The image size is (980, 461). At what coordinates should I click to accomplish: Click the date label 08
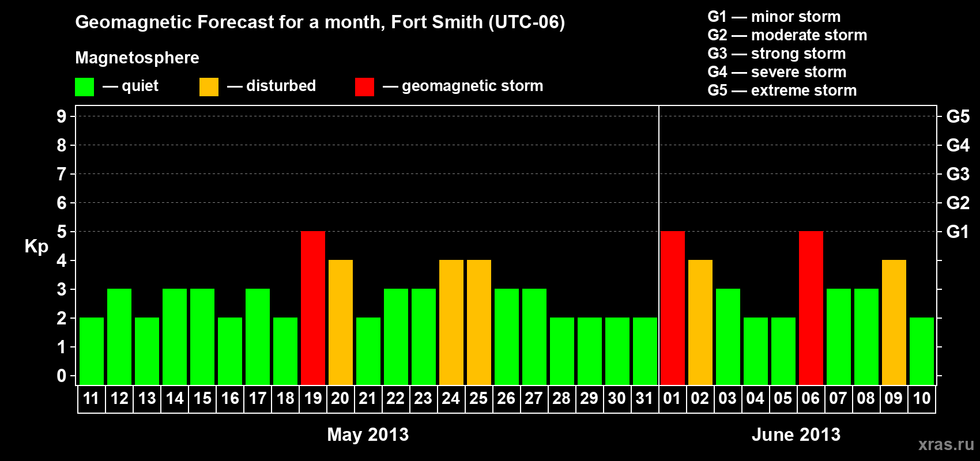(866, 399)
